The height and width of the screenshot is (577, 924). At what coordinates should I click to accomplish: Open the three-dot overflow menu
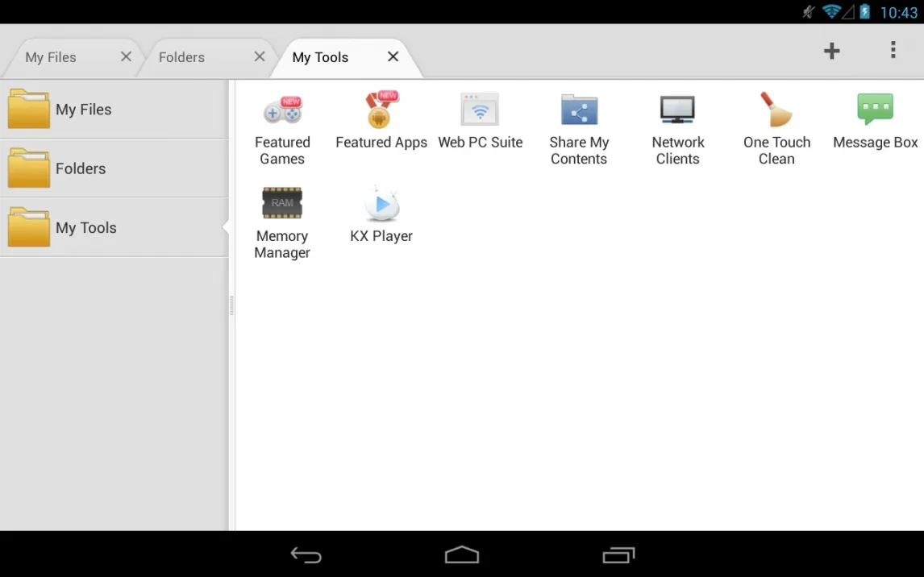(893, 51)
